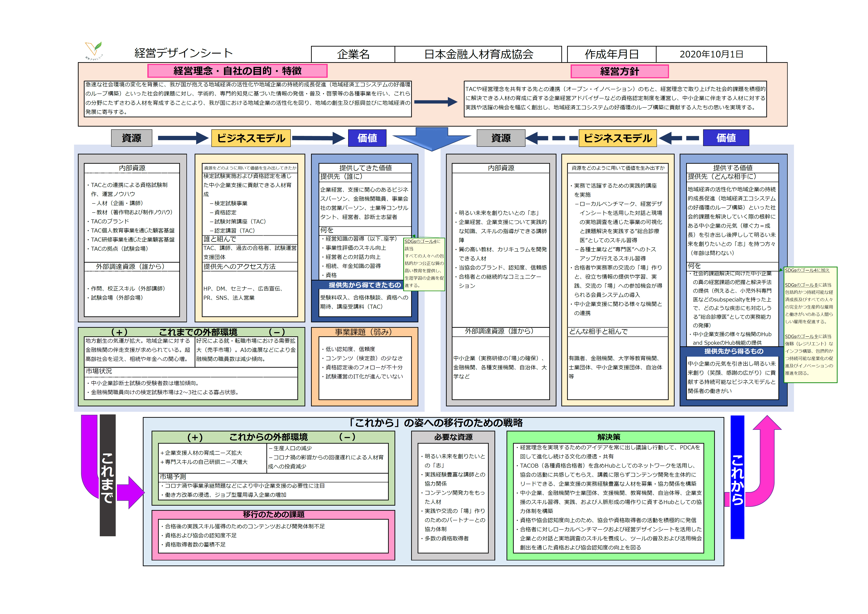Select the line 試験会場（外部会場）
Viewport: 868px width, 614px height.
115,298
